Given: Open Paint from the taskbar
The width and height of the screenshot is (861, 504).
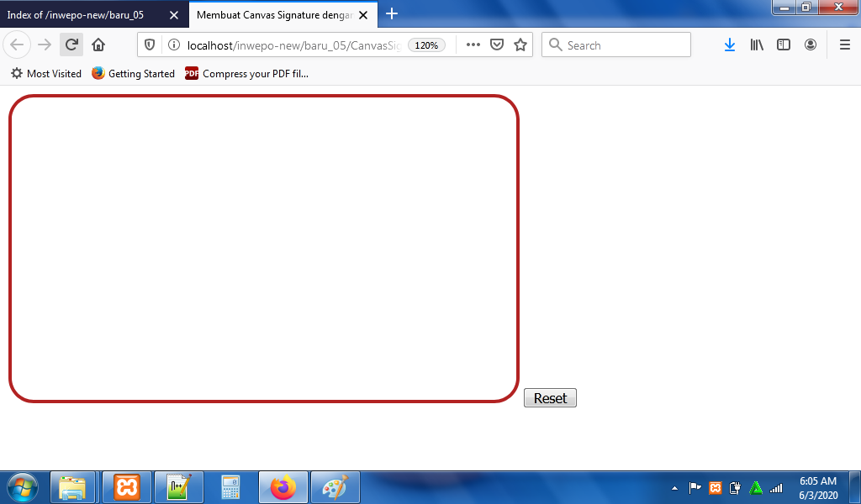Looking at the screenshot, I should tap(335, 487).
